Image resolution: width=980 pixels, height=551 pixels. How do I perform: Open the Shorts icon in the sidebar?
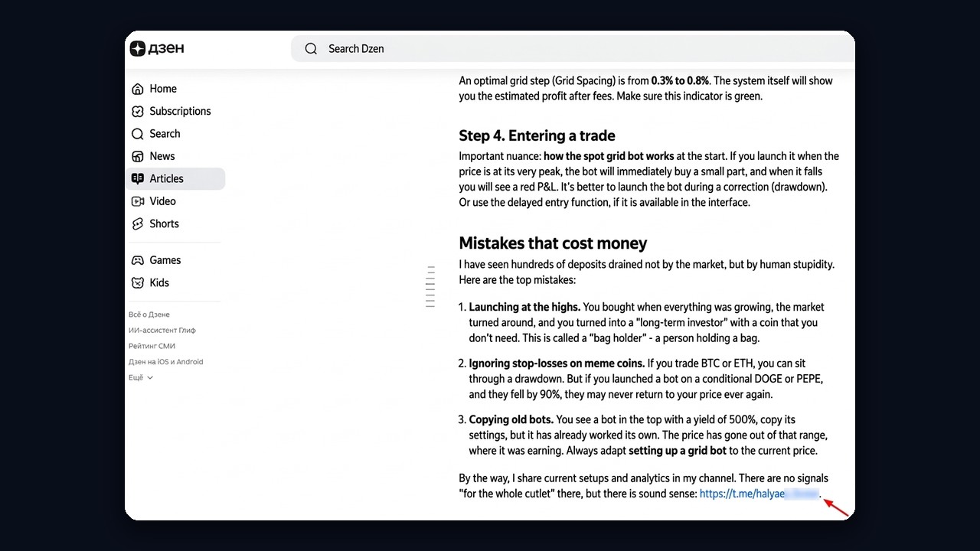pyautogui.click(x=138, y=223)
